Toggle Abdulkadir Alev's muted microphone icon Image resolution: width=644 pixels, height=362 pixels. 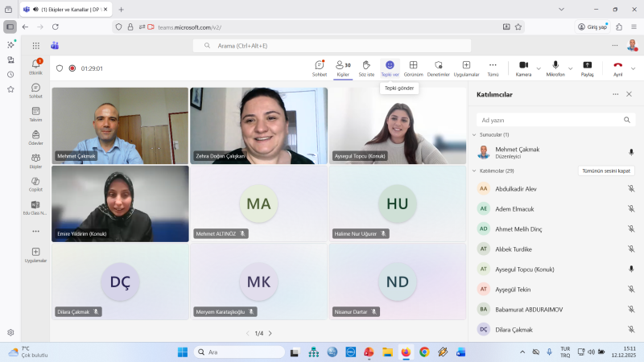click(631, 188)
